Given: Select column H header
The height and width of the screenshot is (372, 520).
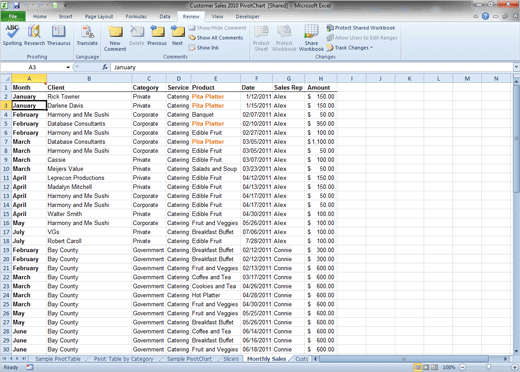Looking at the screenshot, I should 321,79.
